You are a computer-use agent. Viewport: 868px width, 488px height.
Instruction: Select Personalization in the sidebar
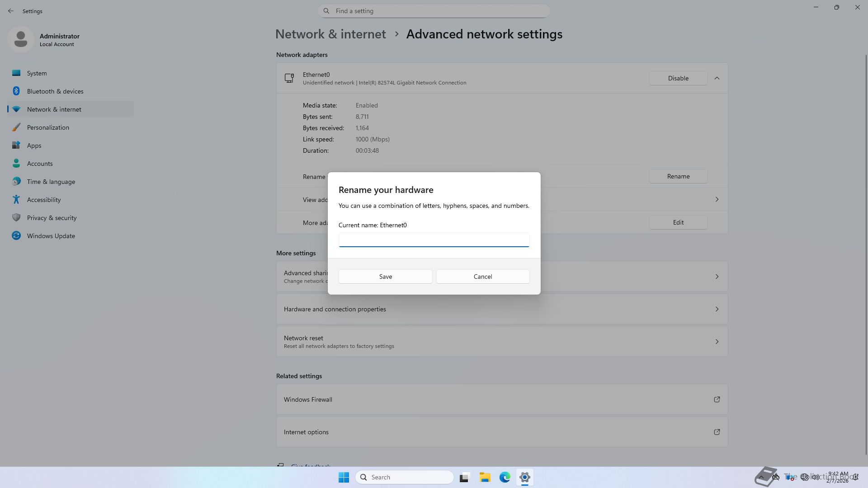click(x=48, y=127)
